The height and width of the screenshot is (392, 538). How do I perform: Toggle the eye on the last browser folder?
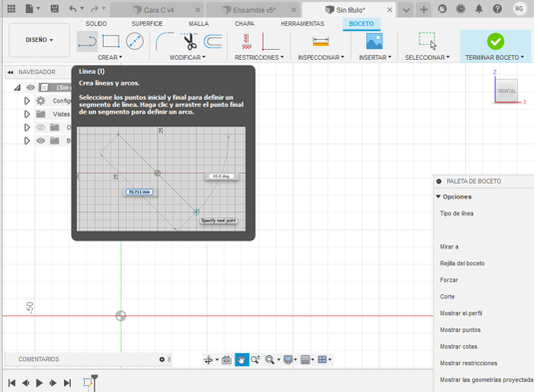(41, 141)
